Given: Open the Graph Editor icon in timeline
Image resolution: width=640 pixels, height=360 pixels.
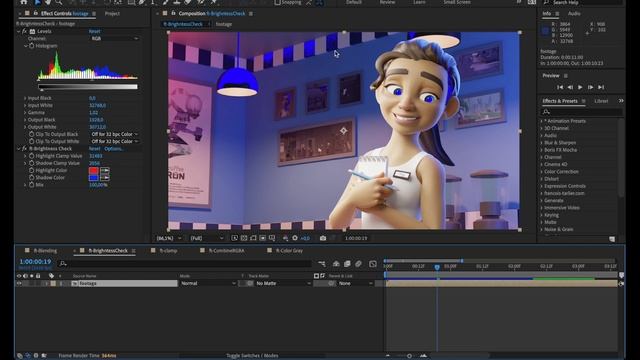Looking at the screenshot, I should coord(373,264).
